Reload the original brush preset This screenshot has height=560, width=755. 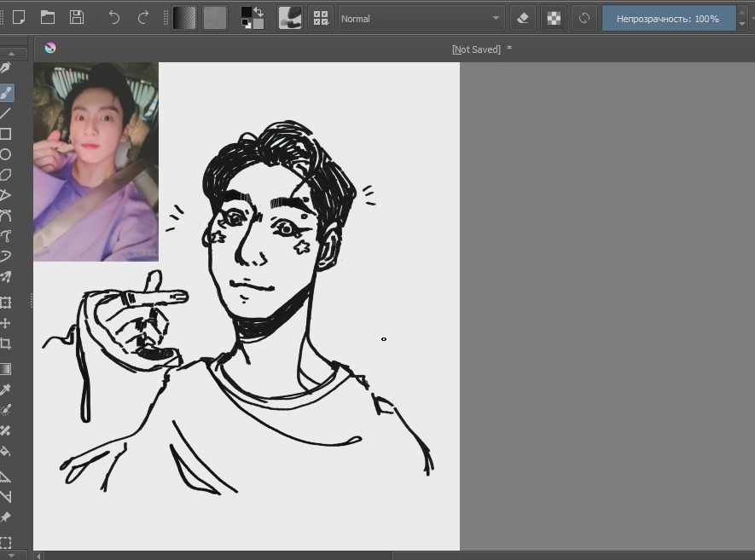[584, 18]
